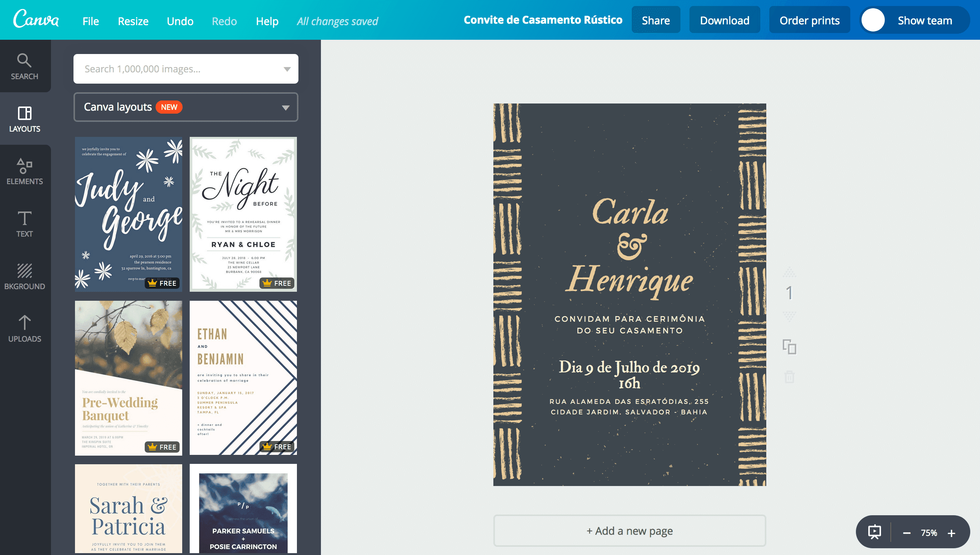This screenshot has height=555, width=980.
Task: Click Undo in the top bar
Action: pos(180,21)
